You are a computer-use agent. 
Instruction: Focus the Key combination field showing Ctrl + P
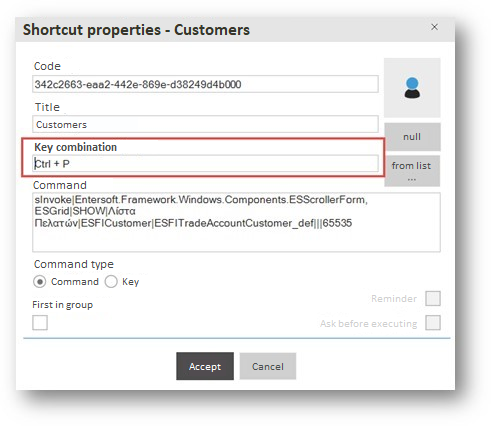point(205,163)
